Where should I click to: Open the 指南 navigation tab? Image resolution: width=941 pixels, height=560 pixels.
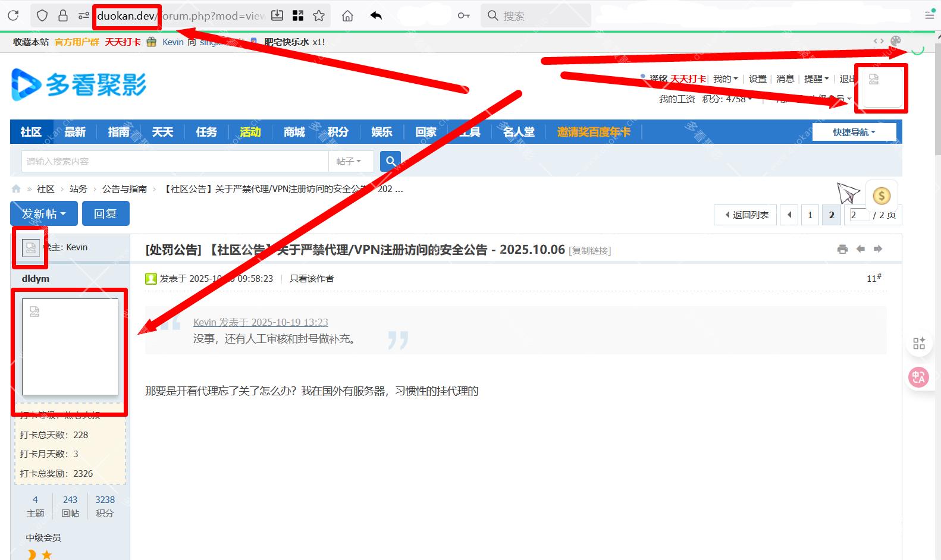click(118, 132)
